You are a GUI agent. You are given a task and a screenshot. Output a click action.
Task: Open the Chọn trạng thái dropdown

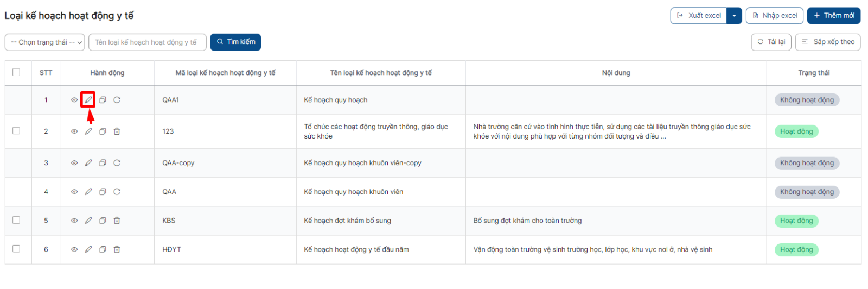pyautogui.click(x=45, y=42)
